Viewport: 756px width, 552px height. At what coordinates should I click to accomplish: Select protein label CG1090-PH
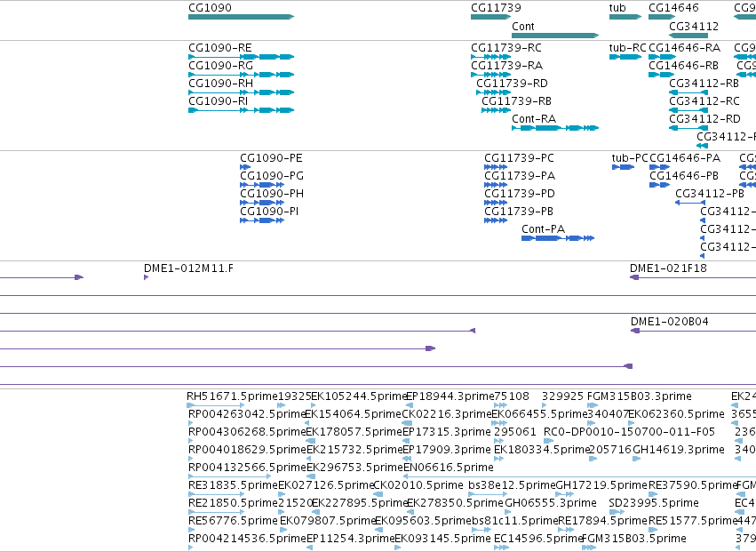[x=272, y=194]
